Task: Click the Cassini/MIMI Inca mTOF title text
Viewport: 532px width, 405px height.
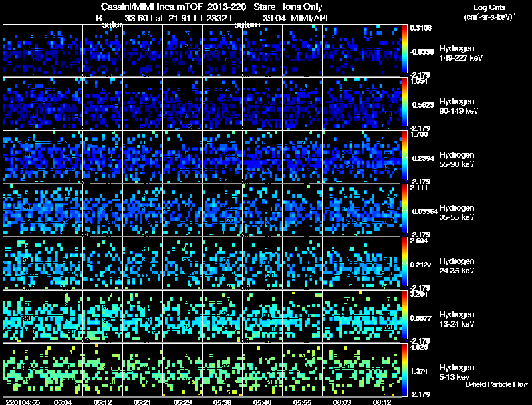Action: (x=152, y=7)
